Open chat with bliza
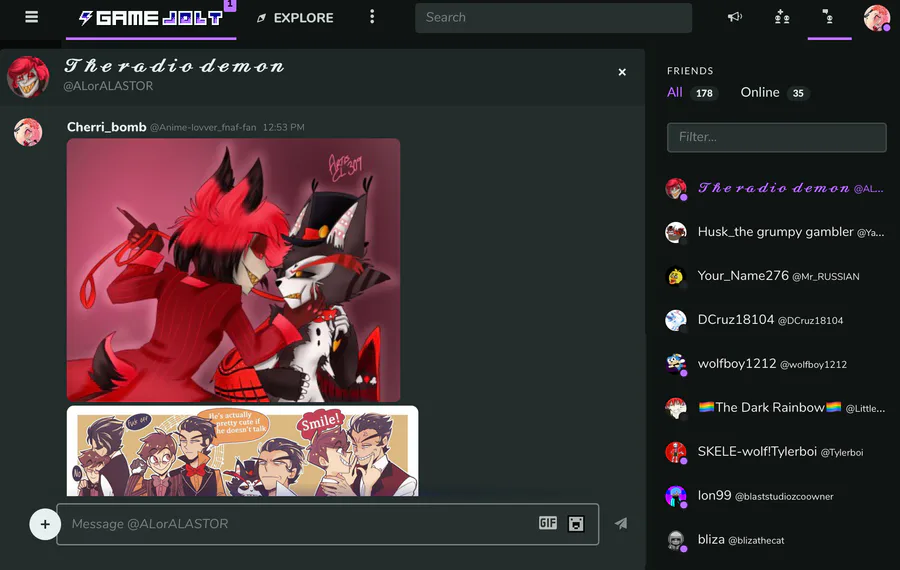900x570 pixels. 775,540
